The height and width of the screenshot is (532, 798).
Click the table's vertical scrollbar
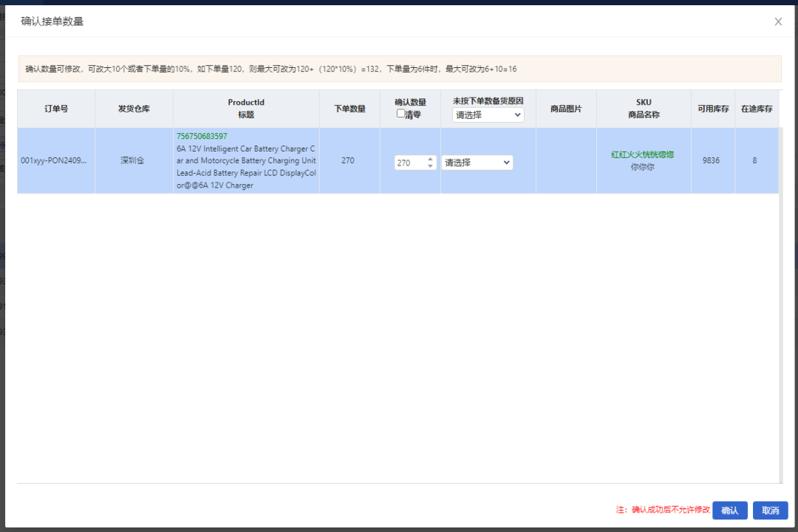[x=781, y=296]
